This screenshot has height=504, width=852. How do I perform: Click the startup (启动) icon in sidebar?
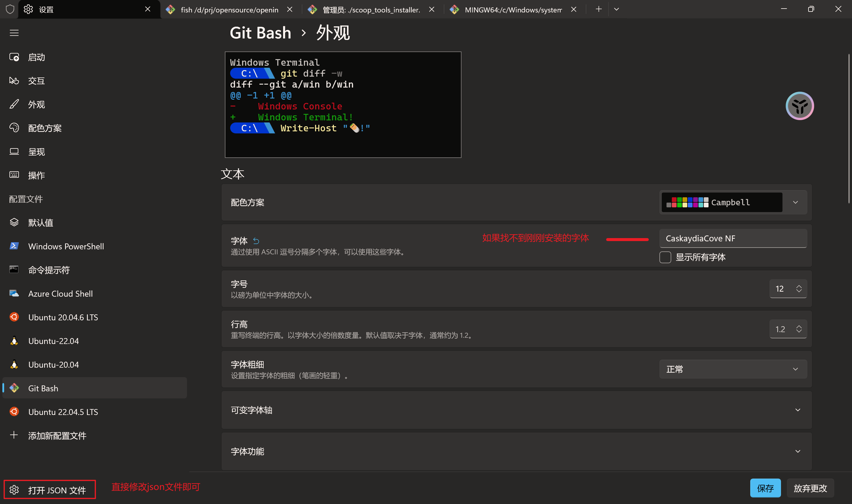point(14,57)
